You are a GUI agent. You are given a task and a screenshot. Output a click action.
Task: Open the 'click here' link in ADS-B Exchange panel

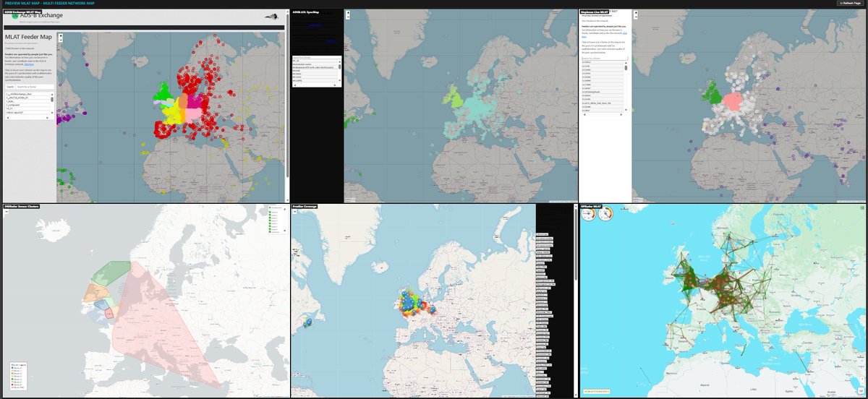click(29, 64)
